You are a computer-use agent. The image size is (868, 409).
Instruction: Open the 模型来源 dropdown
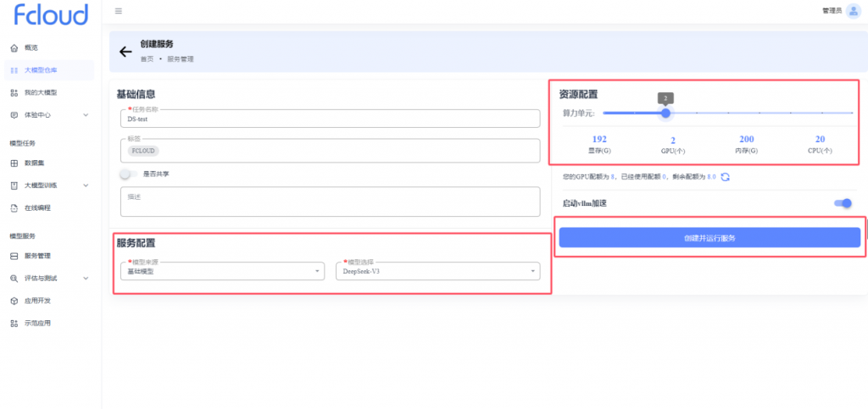(x=220, y=271)
